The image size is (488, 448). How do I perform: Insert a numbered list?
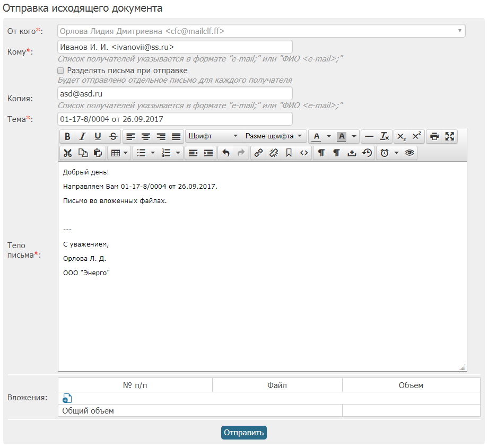click(x=166, y=153)
